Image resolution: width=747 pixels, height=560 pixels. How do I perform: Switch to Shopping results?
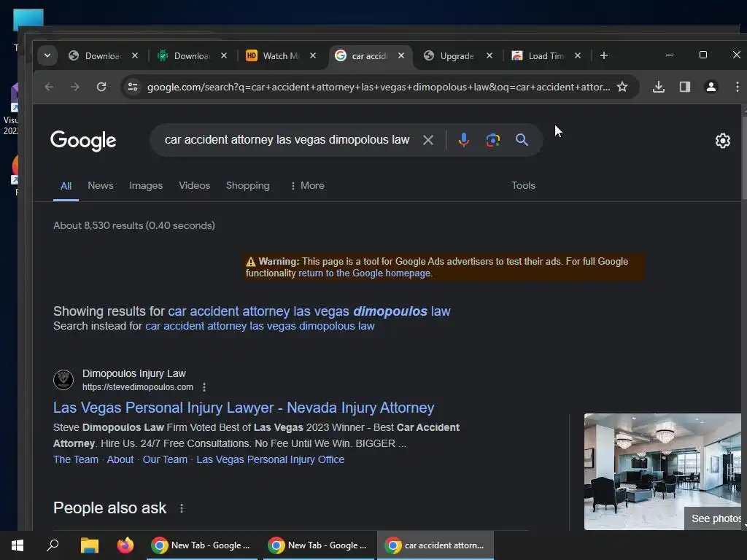pyautogui.click(x=248, y=186)
